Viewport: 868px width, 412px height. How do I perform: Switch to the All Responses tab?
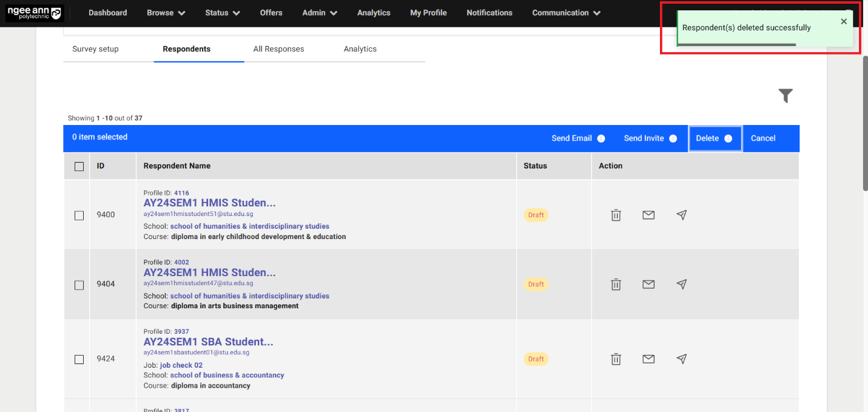(278, 49)
